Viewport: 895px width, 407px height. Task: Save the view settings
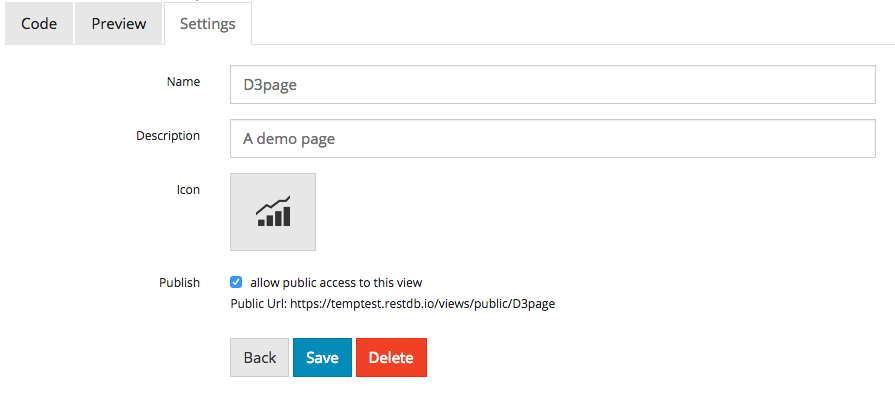322,357
